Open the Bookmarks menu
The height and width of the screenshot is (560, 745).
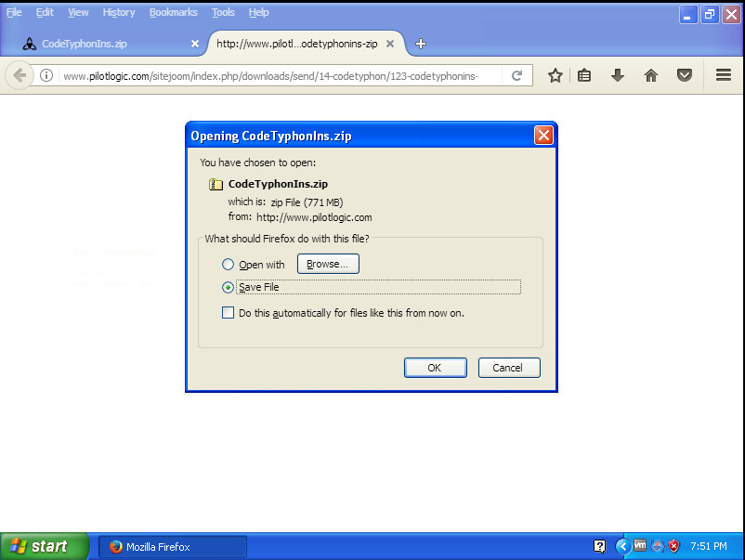[174, 12]
